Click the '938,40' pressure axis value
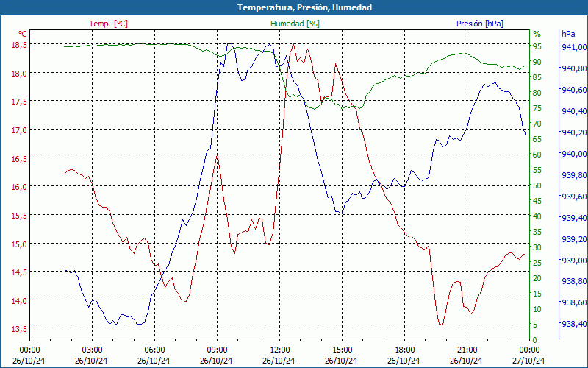The height and width of the screenshot is (368, 588). (573, 324)
